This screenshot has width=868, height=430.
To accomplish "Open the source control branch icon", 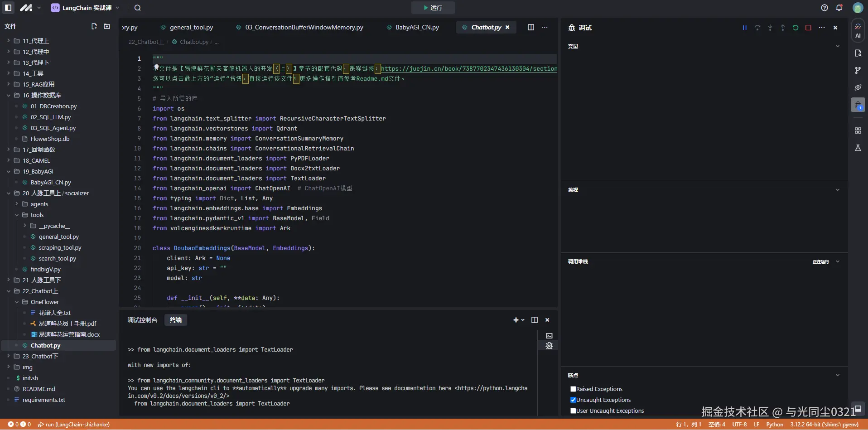I will click(858, 70).
